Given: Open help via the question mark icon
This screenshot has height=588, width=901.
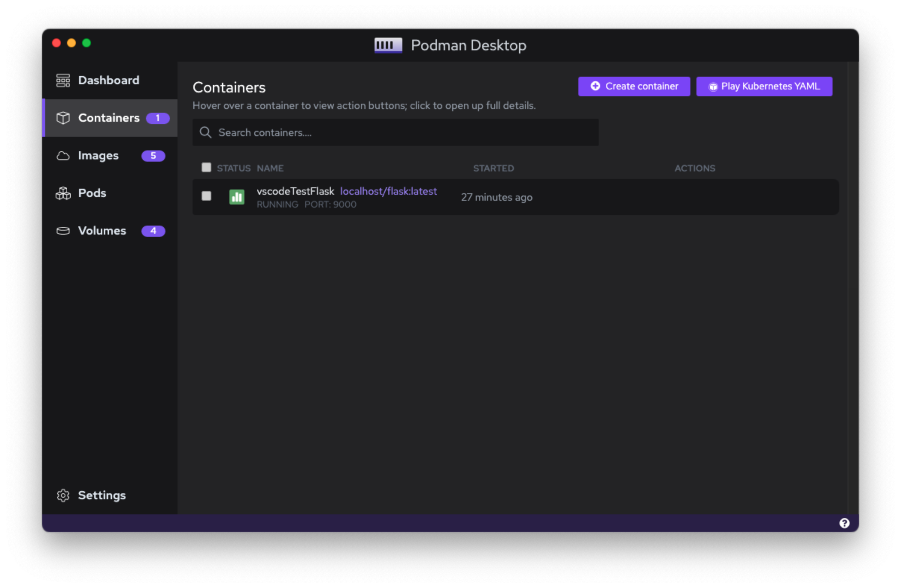Looking at the screenshot, I should point(844,523).
